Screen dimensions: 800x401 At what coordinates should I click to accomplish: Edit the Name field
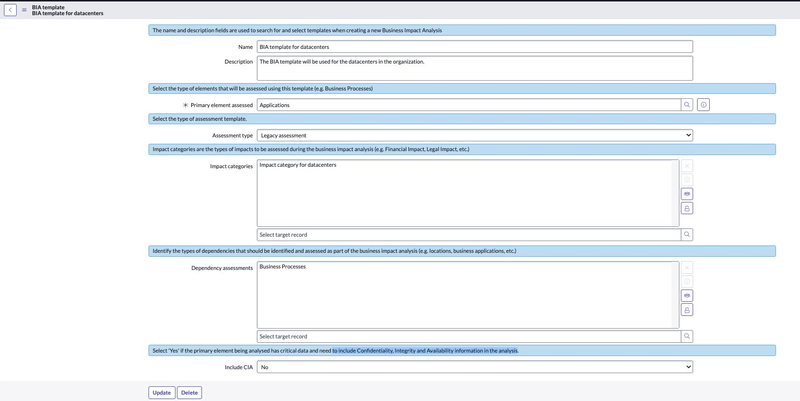coord(474,46)
